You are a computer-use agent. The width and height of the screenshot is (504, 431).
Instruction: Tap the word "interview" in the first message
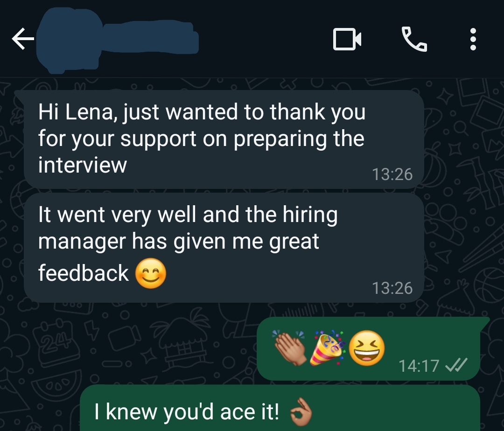[83, 165]
